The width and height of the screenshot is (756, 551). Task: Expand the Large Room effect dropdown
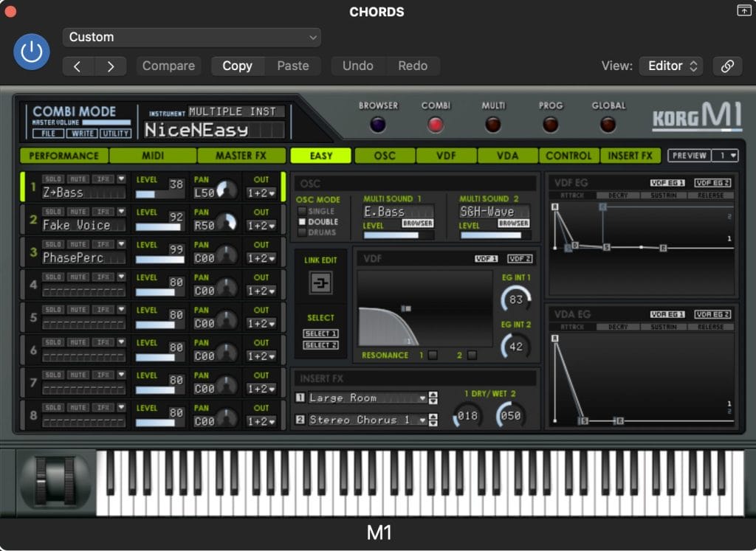point(423,398)
